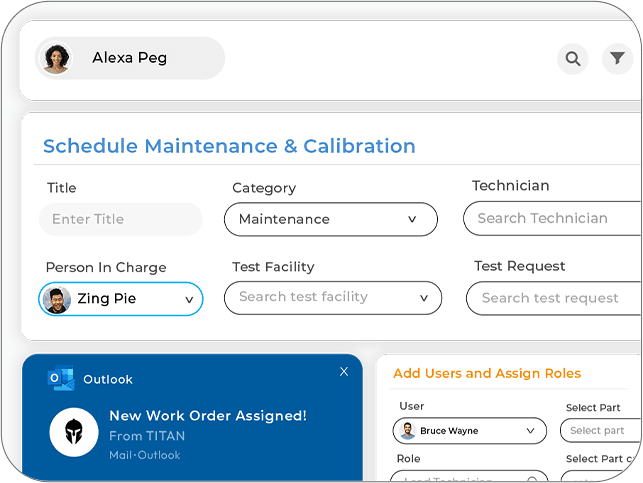Open Person In Charge dropdown
Viewport: 643px width, 483px height.
(189, 299)
